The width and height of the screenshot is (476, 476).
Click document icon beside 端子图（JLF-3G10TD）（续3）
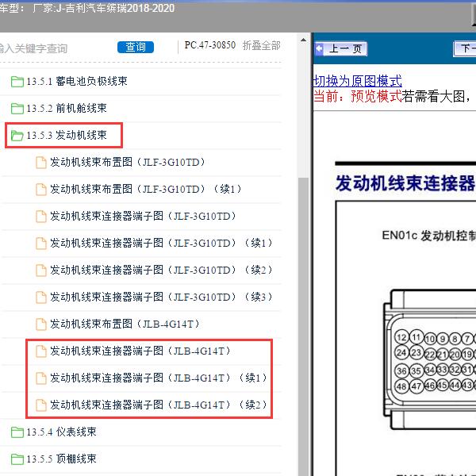coord(41,297)
